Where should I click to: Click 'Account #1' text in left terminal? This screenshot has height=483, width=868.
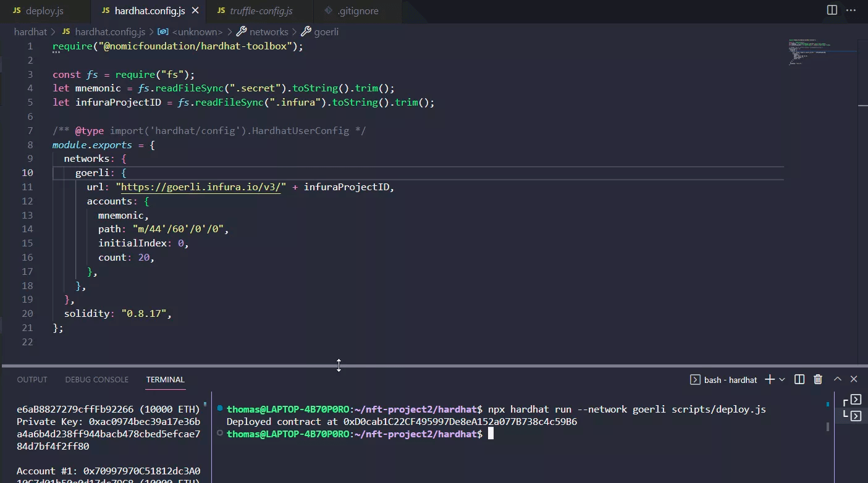point(44,471)
